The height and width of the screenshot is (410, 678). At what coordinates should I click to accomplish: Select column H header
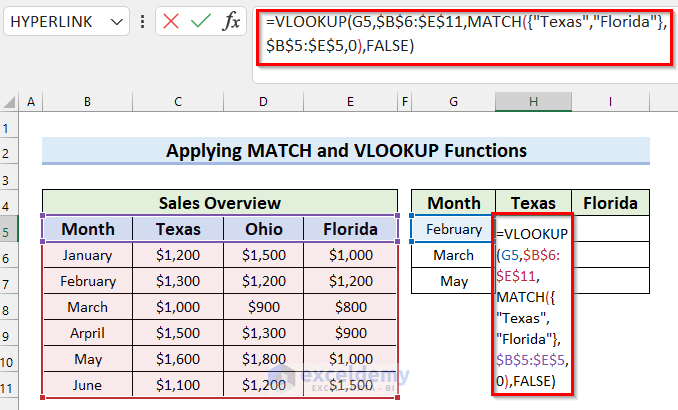click(x=533, y=102)
